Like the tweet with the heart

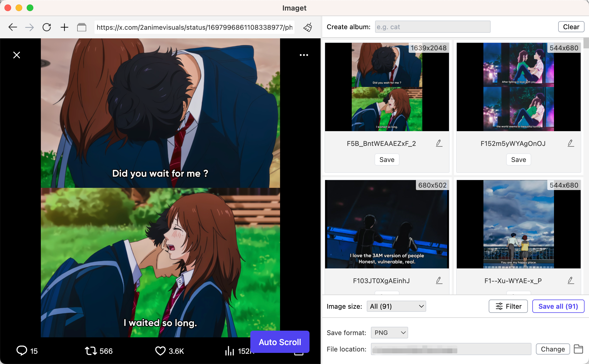(x=161, y=351)
